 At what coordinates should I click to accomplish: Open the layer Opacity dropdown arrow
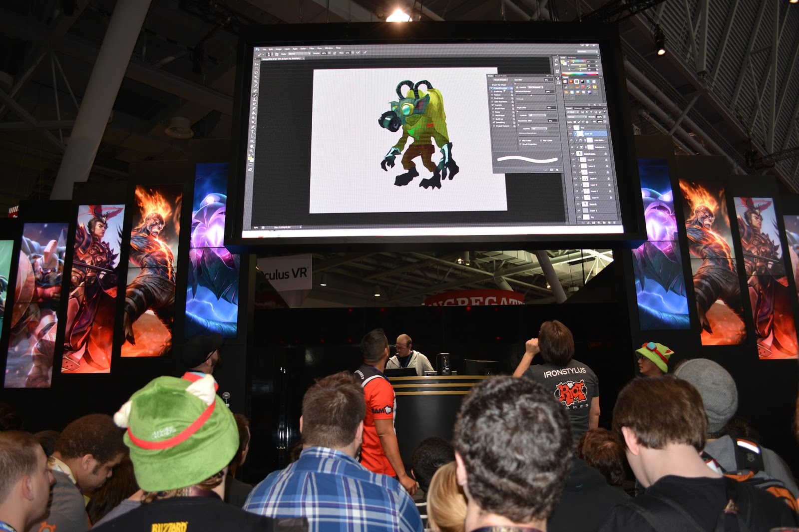click(605, 117)
